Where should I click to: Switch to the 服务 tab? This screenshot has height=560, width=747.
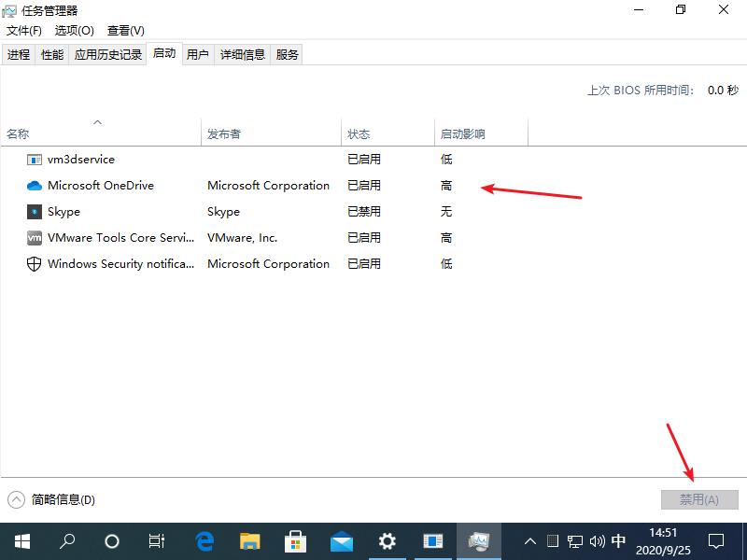tap(288, 53)
